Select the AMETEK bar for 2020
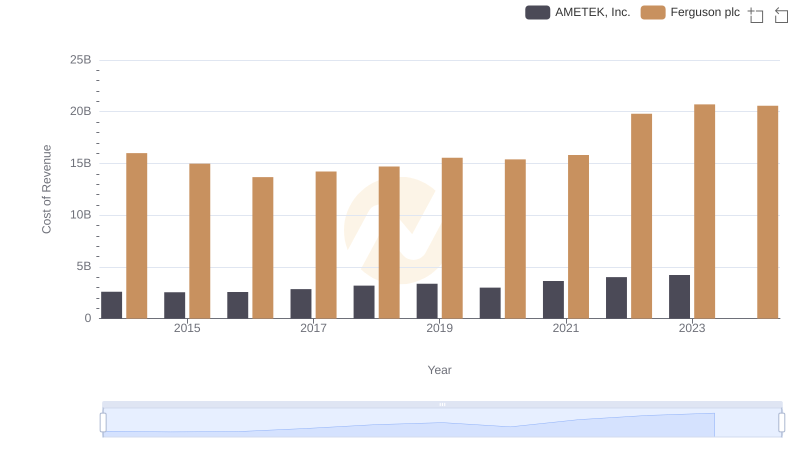 tap(490, 303)
